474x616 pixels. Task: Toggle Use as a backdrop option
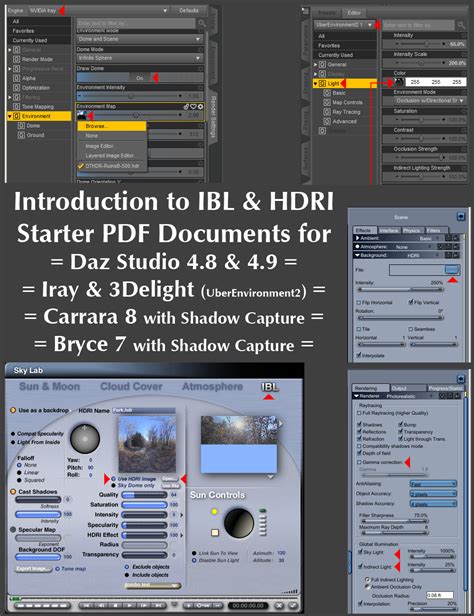(13, 410)
